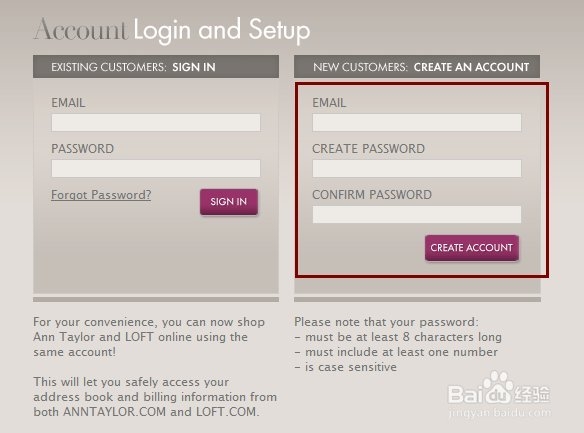Click the CONFIRM PASSWORD label
This screenshot has height=433, width=584.
372,195
